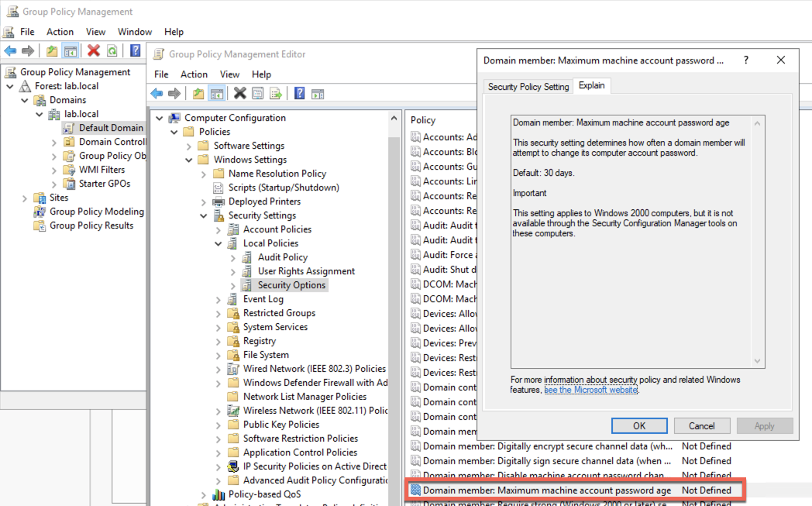Click the Policy-based QoS chart icon
The image size is (812, 506).
(218, 494)
